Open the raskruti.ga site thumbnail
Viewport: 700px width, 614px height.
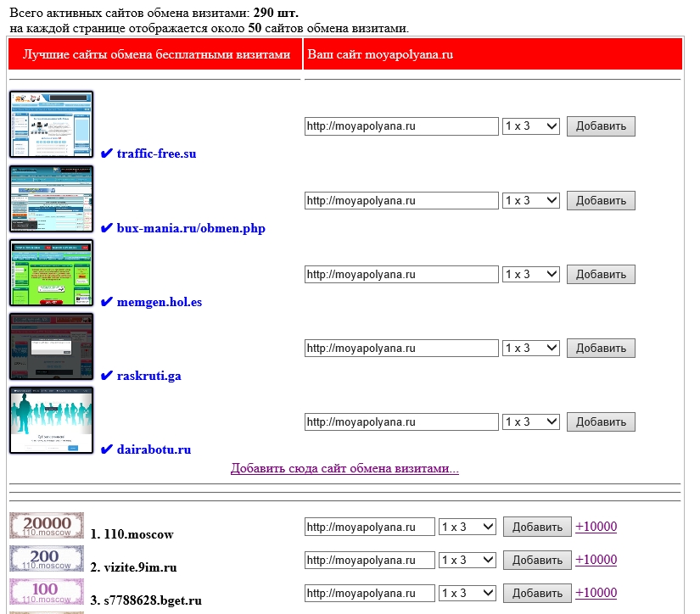(x=52, y=347)
